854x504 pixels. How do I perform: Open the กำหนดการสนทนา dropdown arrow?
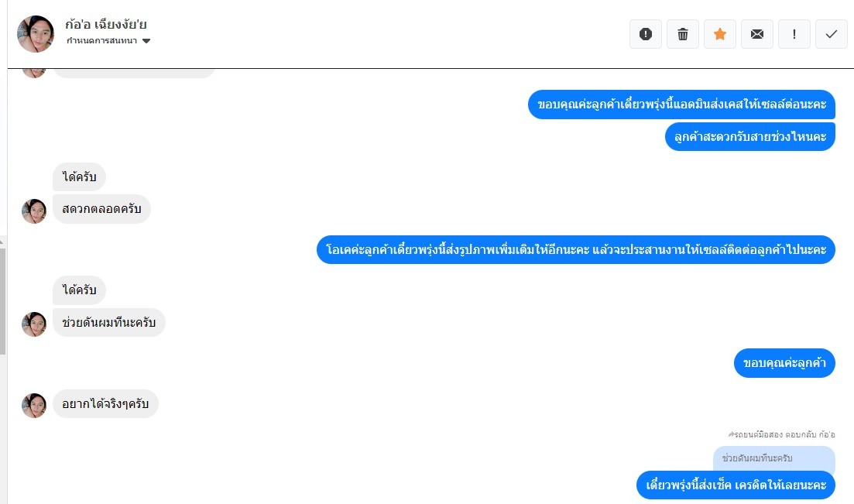tap(146, 41)
